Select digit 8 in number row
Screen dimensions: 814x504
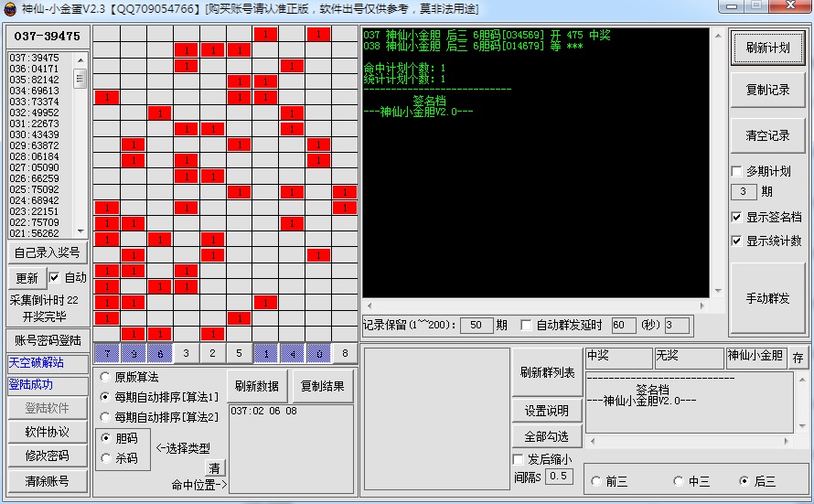(x=345, y=354)
